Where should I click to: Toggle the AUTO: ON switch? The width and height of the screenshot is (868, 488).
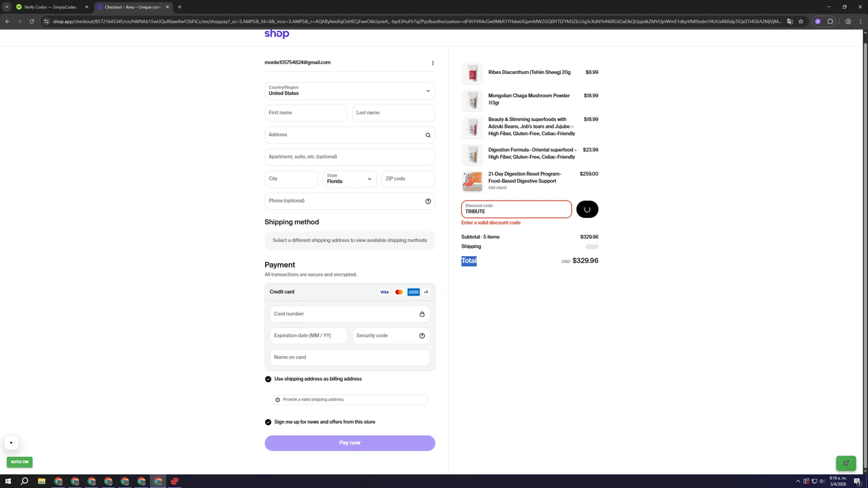click(20, 462)
